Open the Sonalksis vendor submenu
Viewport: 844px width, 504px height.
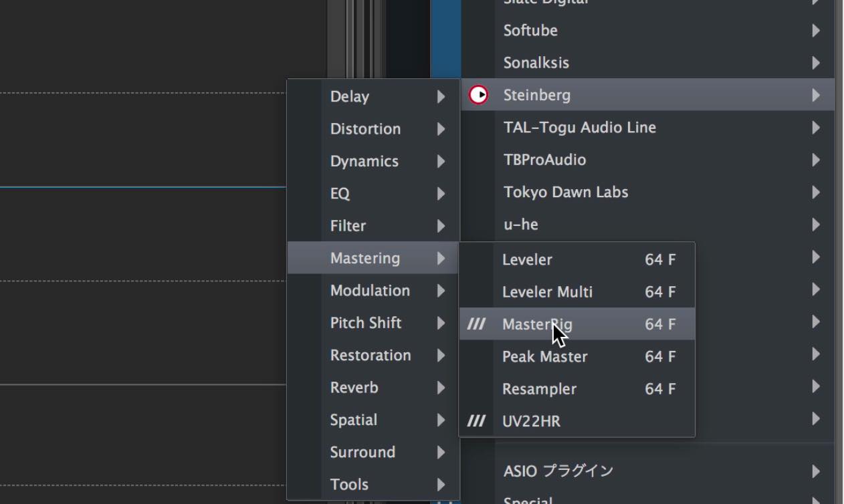coord(647,62)
